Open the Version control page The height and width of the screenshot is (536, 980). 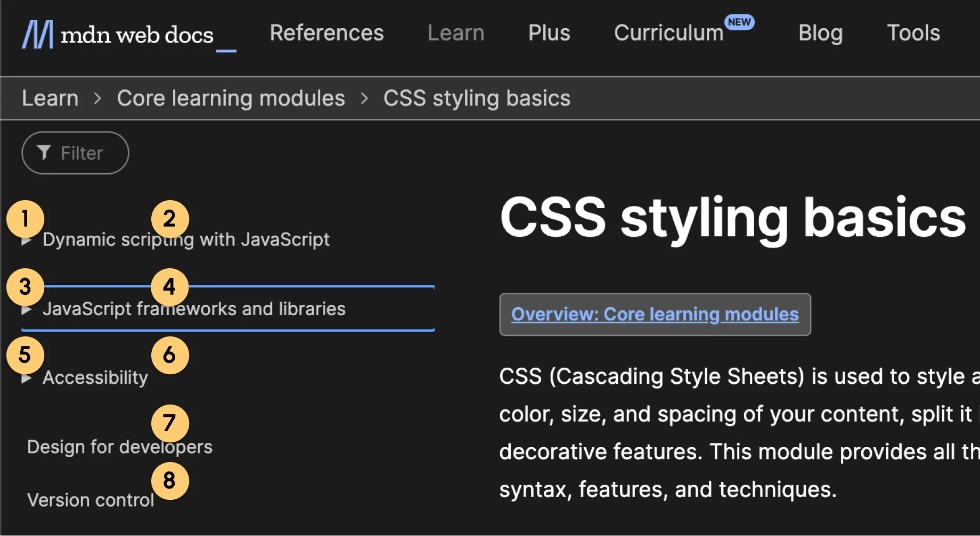pyautogui.click(x=91, y=500)
